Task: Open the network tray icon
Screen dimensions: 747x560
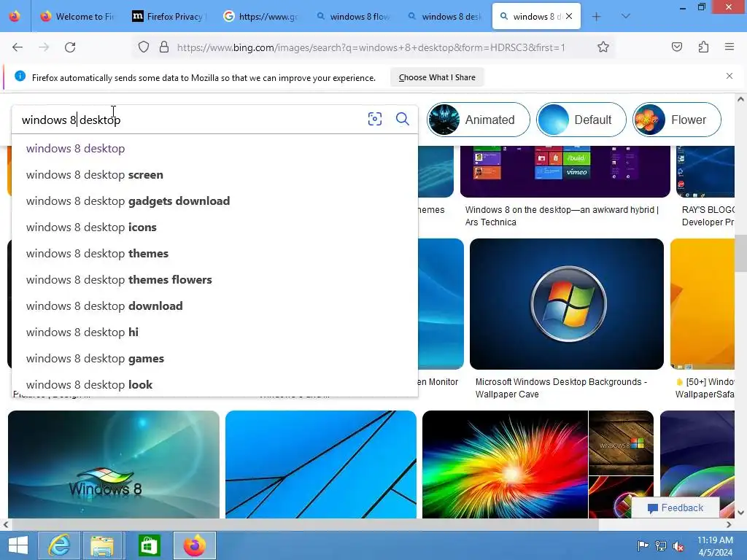Action: 661,546
